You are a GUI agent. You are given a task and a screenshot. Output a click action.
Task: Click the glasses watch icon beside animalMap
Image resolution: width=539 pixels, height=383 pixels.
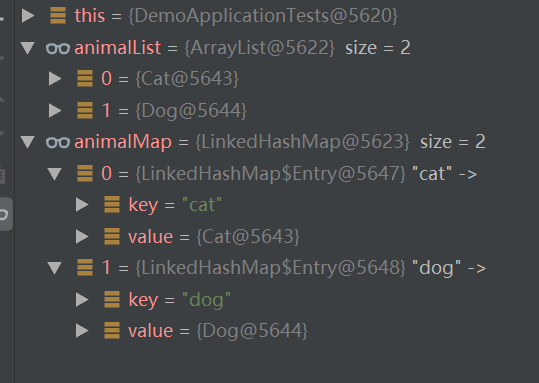(x=58, y=142)
